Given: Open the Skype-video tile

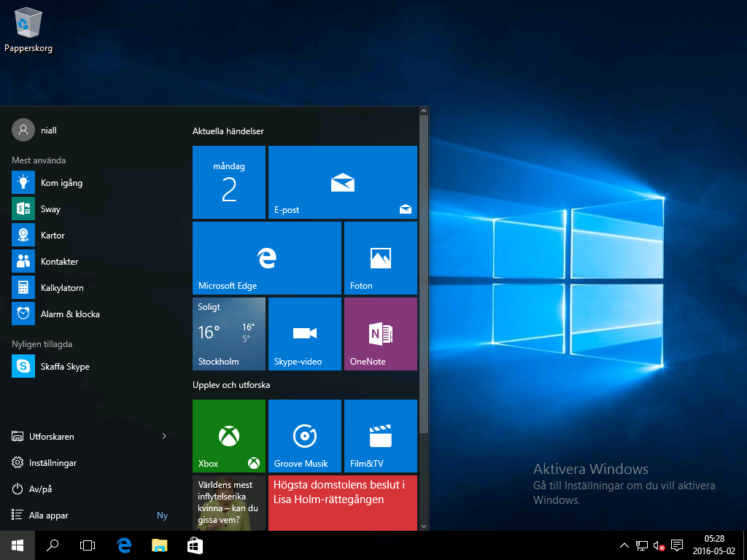Looking at the screenshot, I should point(305,334).
